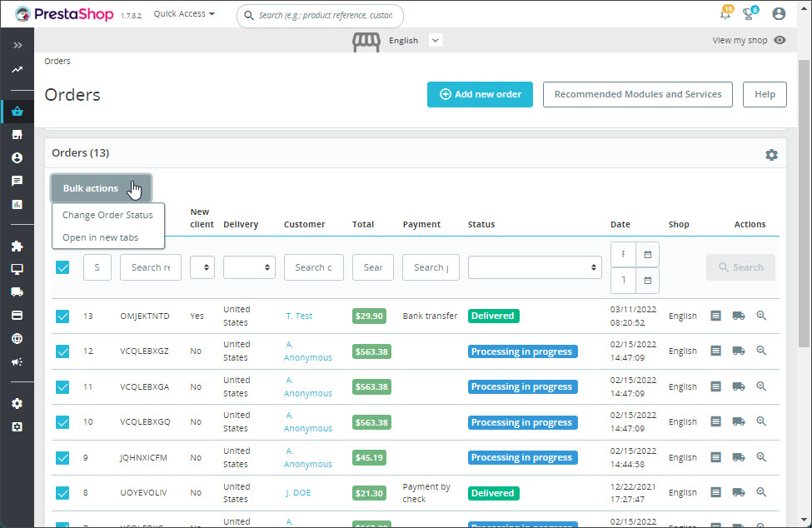Screen dimensions: 812x528
Task: Open the Dashboard trending icon in sidebar
Action: 17,70
